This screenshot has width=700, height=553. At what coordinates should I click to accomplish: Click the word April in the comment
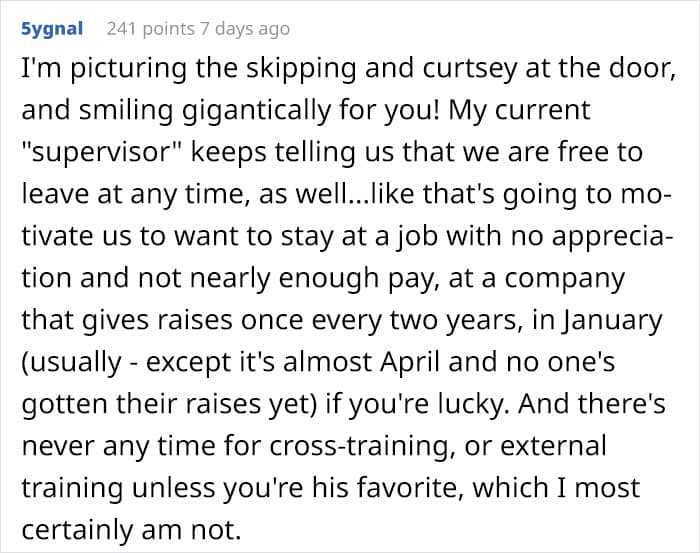[x=410, y=362]
